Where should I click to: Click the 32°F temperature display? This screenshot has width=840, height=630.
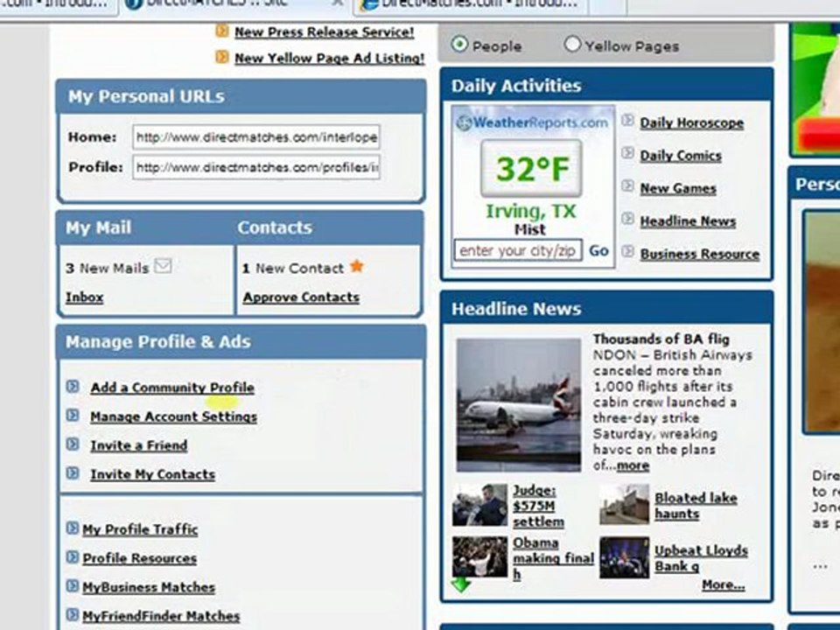pos(531,169)
